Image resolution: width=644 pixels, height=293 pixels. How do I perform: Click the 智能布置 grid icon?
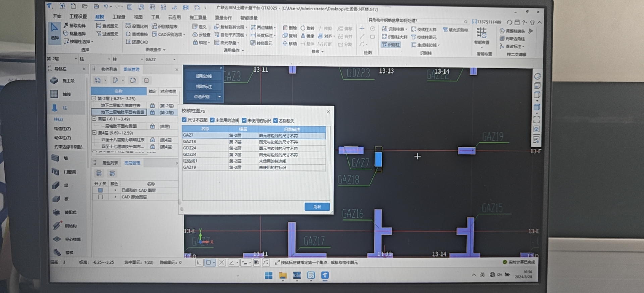tap(482, 33)
